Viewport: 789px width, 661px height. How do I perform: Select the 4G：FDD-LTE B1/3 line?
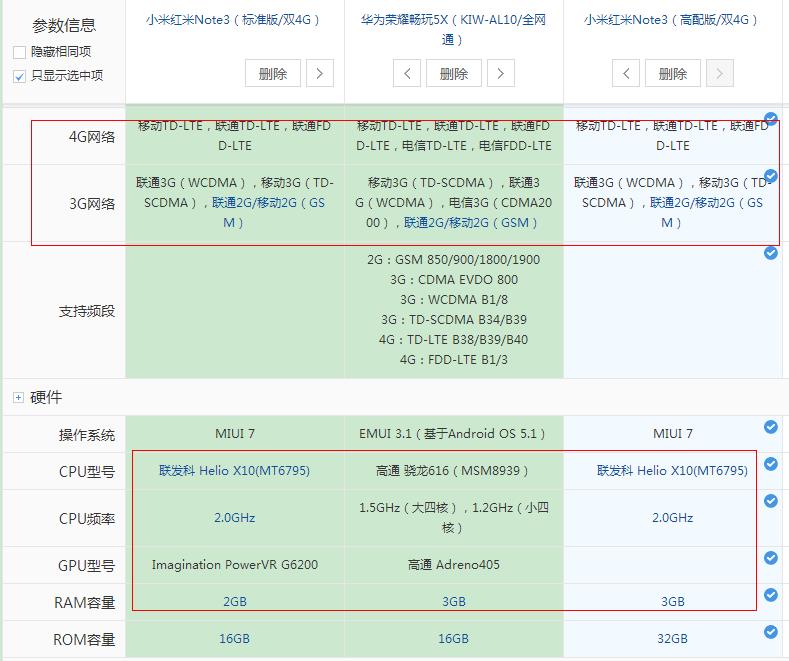454,360
